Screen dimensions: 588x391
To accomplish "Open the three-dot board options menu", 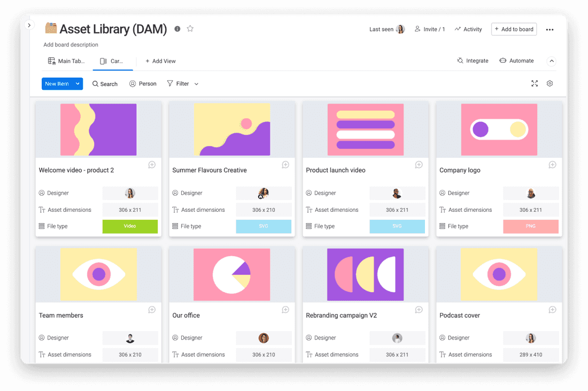I will tap(550, 29).
